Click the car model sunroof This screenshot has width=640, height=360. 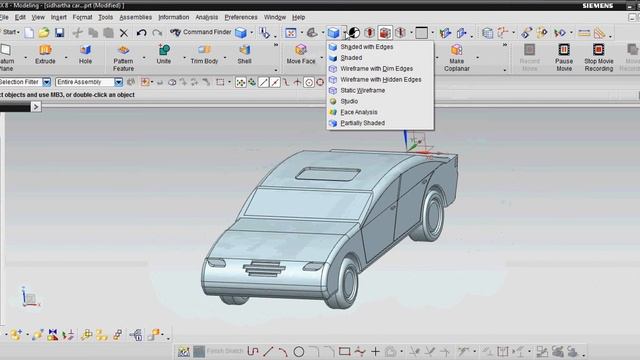point(328,174)
